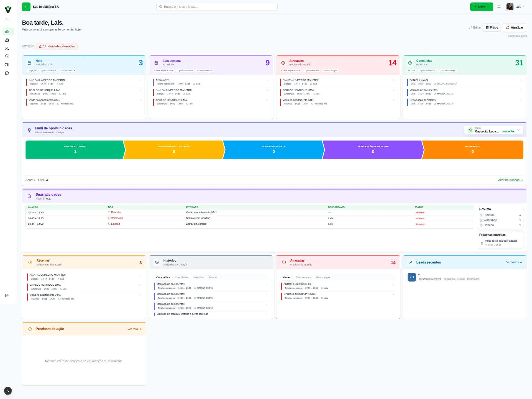Viewport: 532px width, 399px height.
Task: Expand the sidebar with chevron arrow
Action: coord(7,19)
